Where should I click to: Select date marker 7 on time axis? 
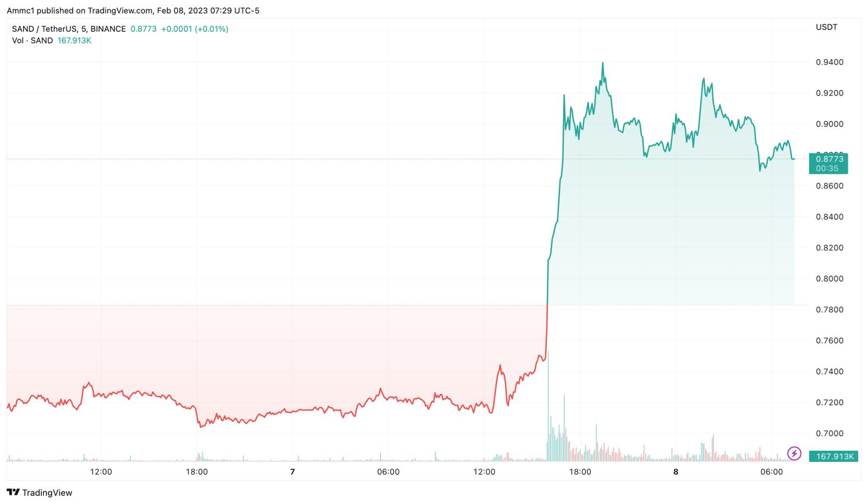point(293,472)
